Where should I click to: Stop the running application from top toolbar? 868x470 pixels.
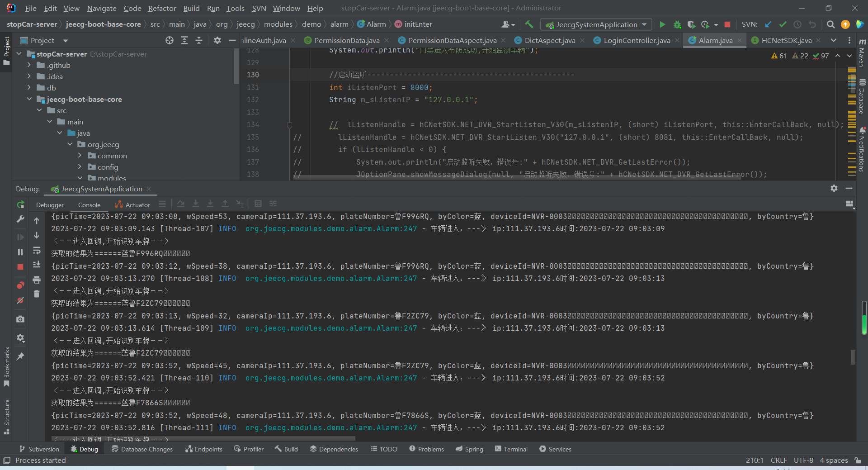[x=727, y=24]
